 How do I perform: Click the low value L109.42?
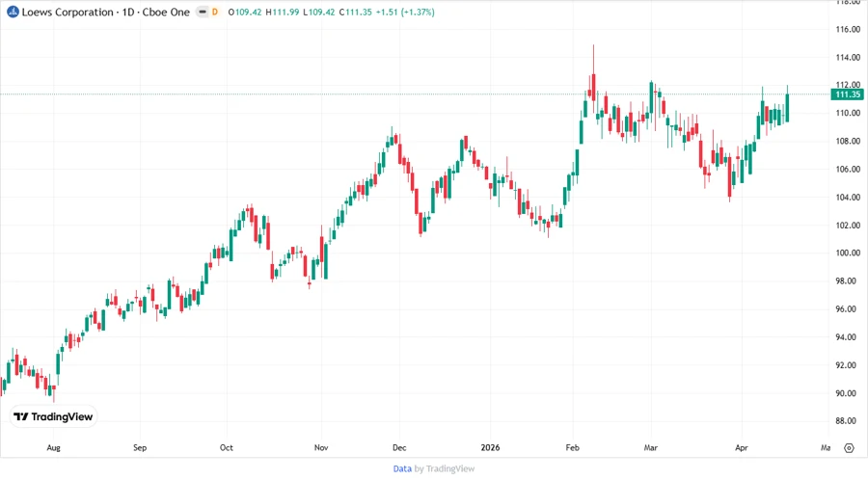pos(319,12)
